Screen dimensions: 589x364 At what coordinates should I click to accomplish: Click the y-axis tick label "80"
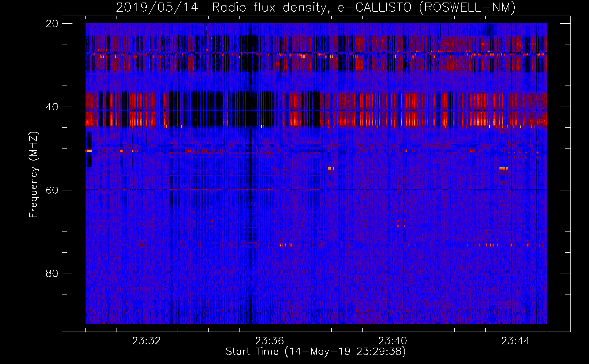(52, 273)
